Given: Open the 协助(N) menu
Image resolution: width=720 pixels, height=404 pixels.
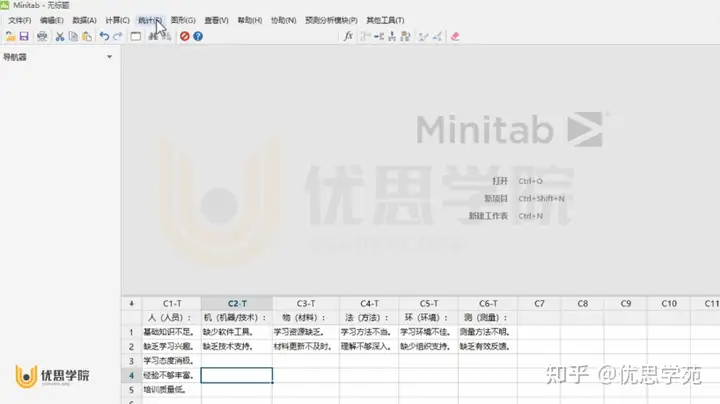Looking at the screenshot, I should pos(283,20).
